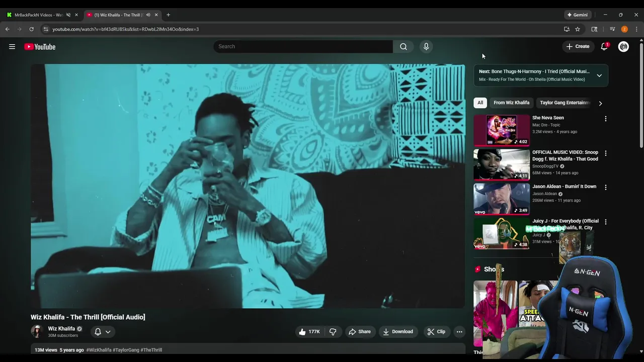The width and height of the screenshot is (644, 362).
Task: Click the Clip button
Action: pos(436,332)
